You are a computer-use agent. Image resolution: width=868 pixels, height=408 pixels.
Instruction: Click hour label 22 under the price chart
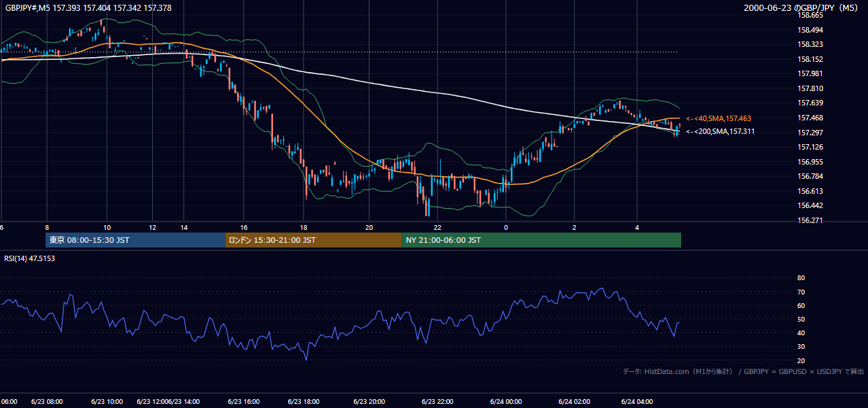(438, 227)
